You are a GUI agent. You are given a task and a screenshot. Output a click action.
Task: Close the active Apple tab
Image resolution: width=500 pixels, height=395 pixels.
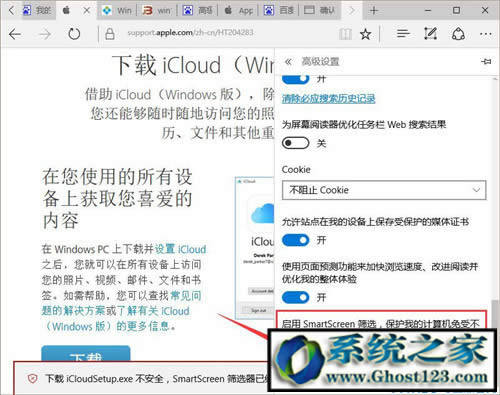tap(87, 11)
